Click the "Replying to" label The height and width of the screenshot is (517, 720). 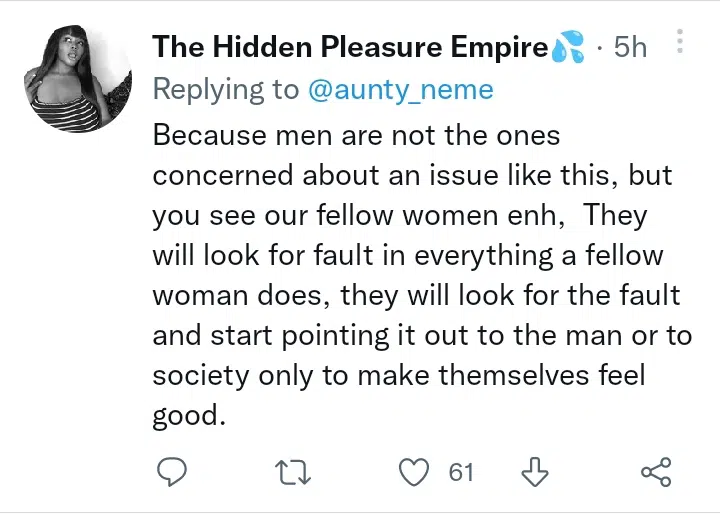click(225, 90)
